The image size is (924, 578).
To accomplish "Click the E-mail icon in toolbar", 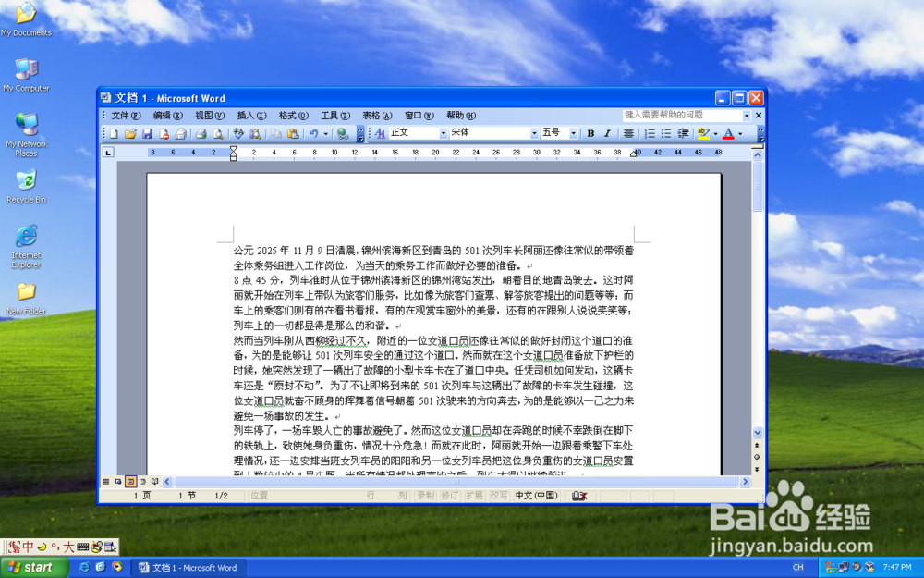I will (180, 134).
